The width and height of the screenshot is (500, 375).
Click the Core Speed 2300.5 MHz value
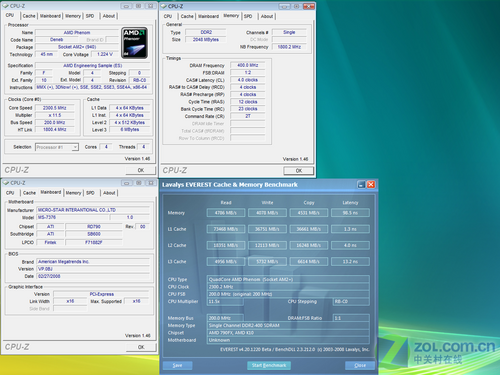(55, 108)
